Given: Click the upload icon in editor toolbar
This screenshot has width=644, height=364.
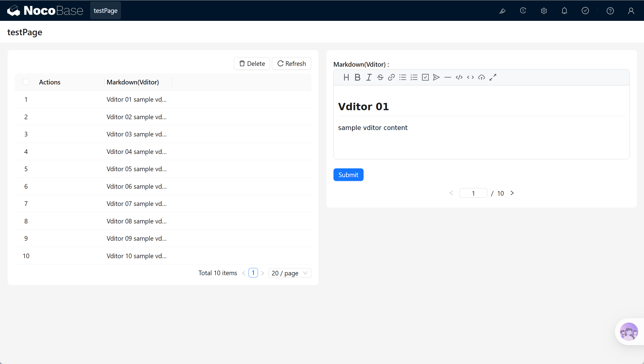Looking at the screenshot, I should click(482, 77).
